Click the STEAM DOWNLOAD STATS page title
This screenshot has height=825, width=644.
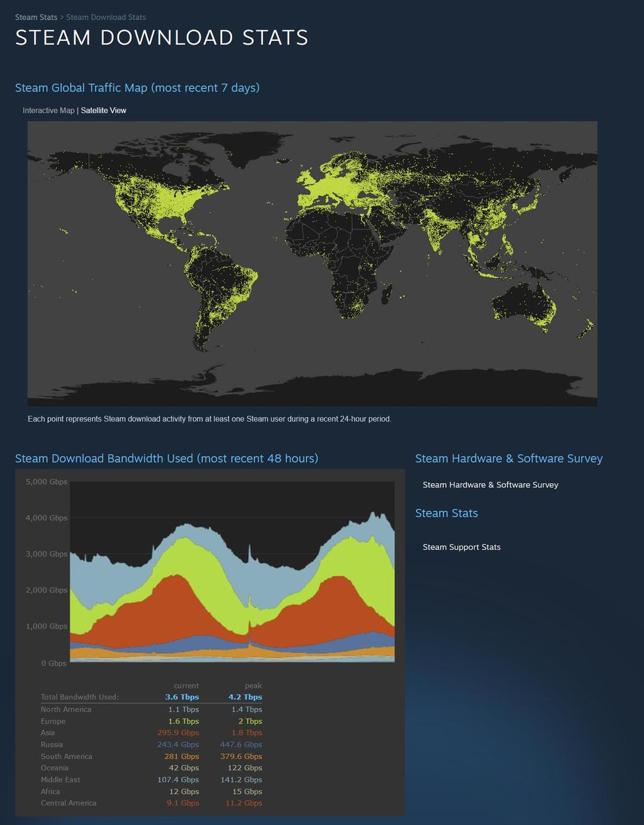[162, 38]
